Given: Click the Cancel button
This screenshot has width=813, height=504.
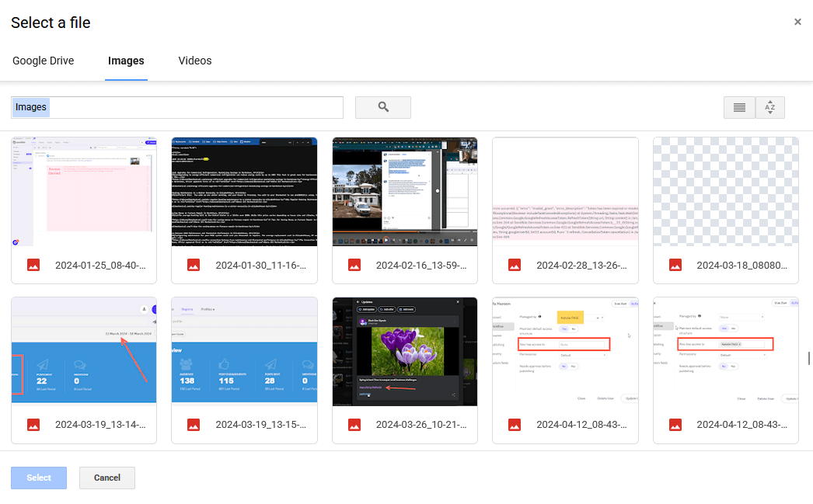Looking at the screenshot, I should tap(106, 478).
